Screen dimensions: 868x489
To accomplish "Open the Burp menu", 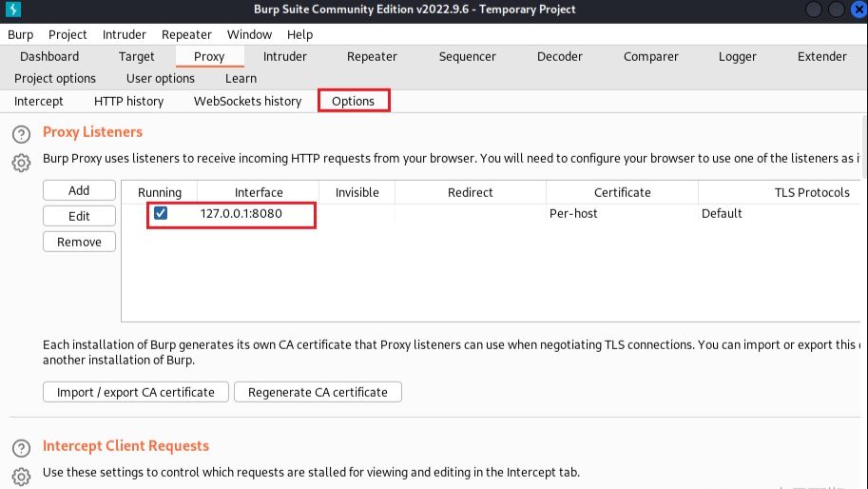I will (x=21, y=34).
